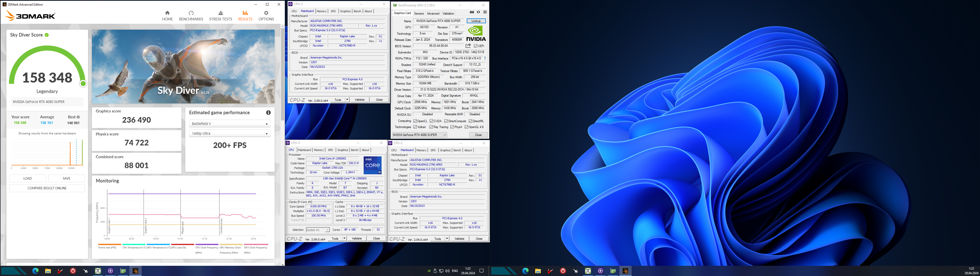Click the GPU-Z title bar app icon
The height and width of the screenshot is (276, 980).
tap(395, 5)
